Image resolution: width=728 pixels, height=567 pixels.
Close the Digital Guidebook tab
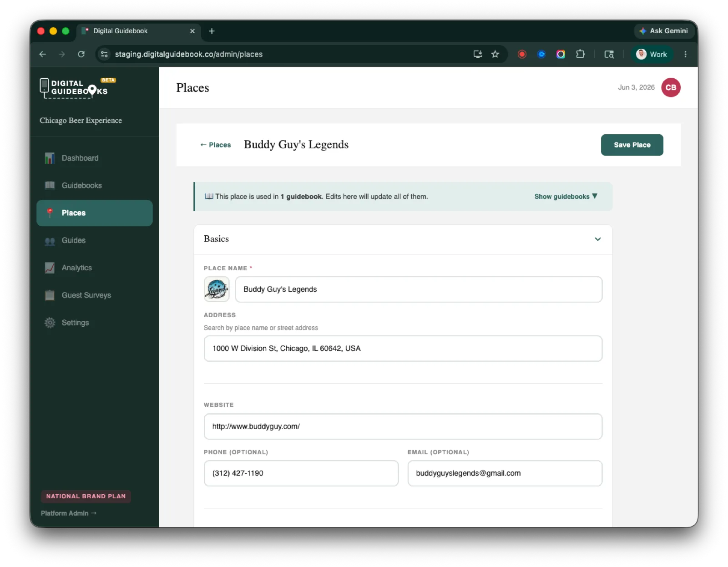(192, 31)
